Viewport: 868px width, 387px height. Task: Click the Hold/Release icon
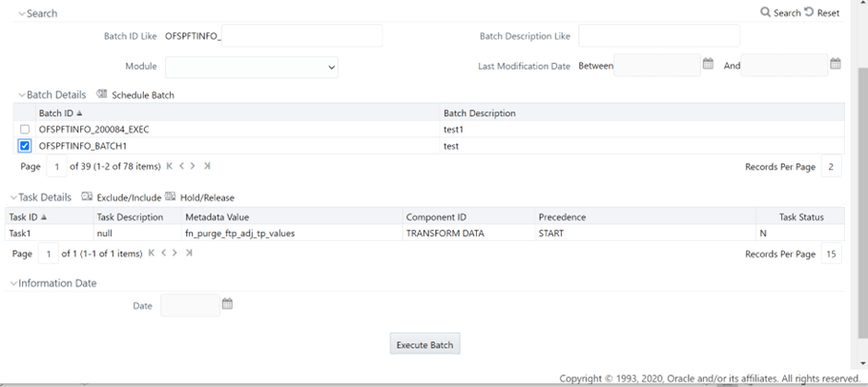click(170, 196)
